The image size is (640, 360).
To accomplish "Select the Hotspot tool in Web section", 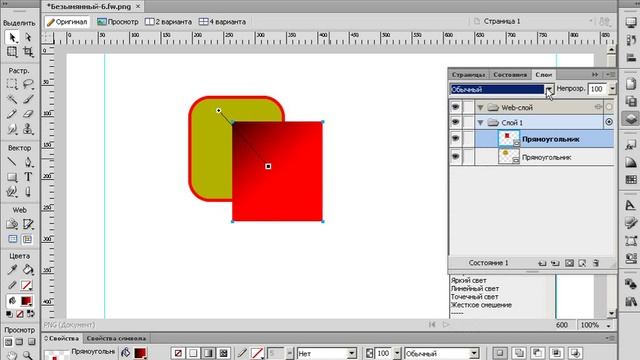I will [12, 224].
